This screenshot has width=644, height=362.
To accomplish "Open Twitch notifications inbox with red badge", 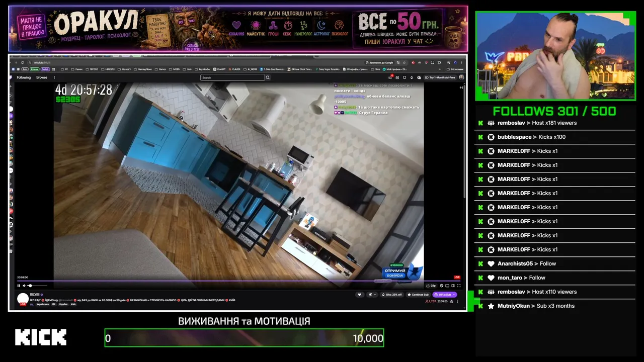I will pos(390,77).
